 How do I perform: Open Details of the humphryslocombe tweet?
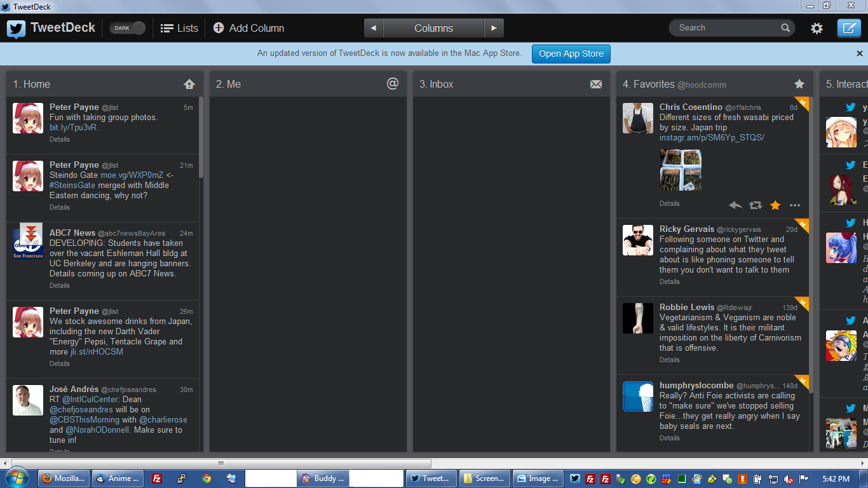tap(670, 438)
